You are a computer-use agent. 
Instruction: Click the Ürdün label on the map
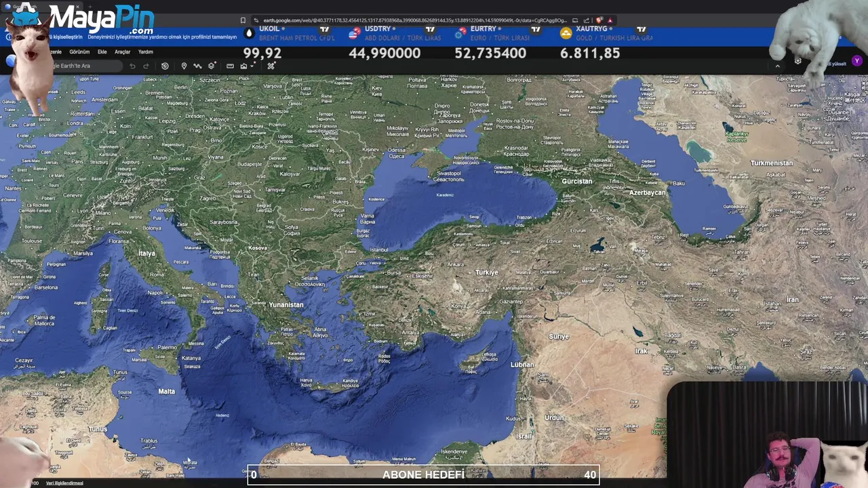554,418
